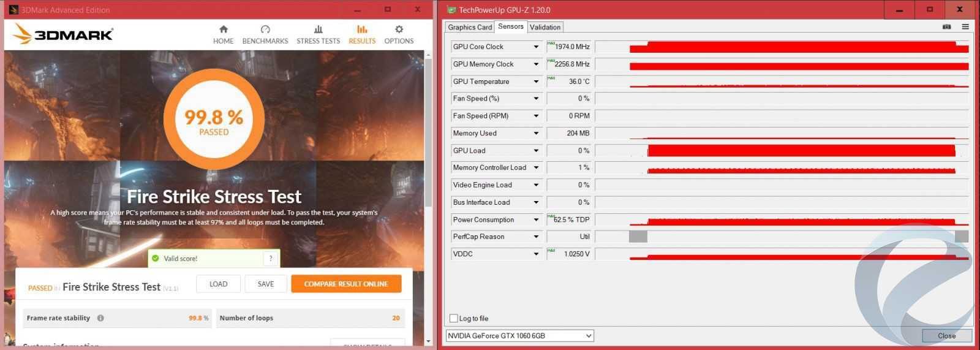Open the Options gear icon
The height and width of the screenshot is (350, 980).
pyautogui.click(x=399, y=29)
